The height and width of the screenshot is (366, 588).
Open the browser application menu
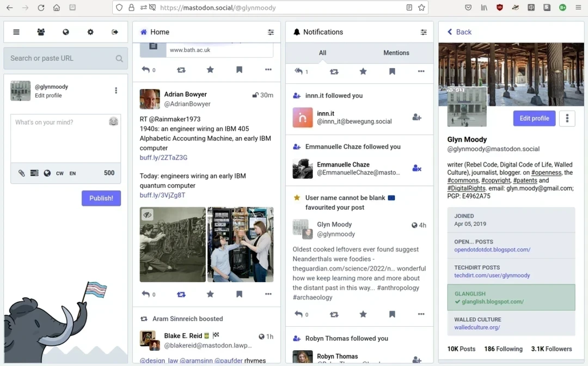point(578,8)
